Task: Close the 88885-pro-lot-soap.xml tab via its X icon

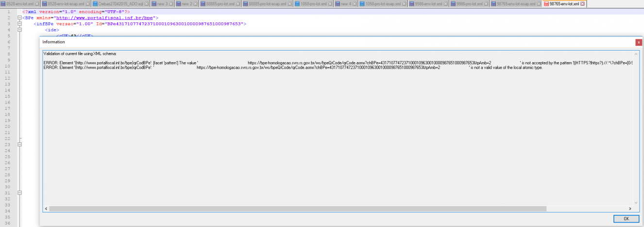Action: pyautogui.click(x=290, y=4)
